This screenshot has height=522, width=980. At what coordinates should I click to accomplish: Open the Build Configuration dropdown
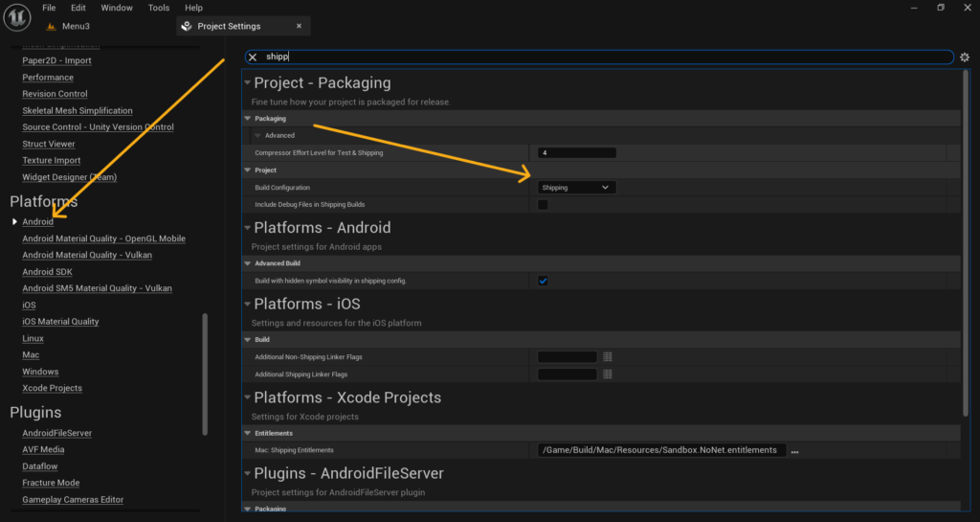coord(576,188)
